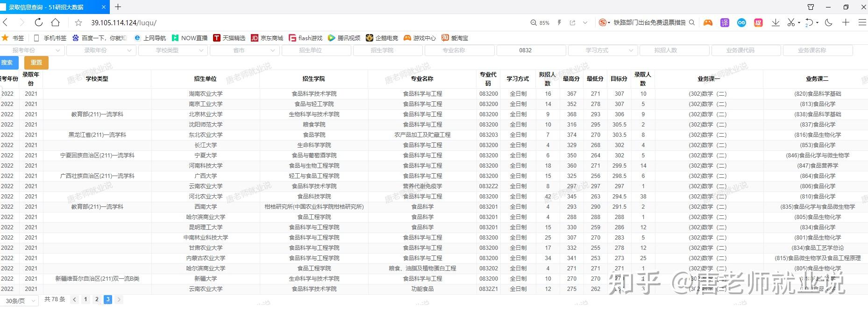Open 上网导航 bookmark
The width and height of the screenshot is (868, 318).
click(x=150, y=38)
